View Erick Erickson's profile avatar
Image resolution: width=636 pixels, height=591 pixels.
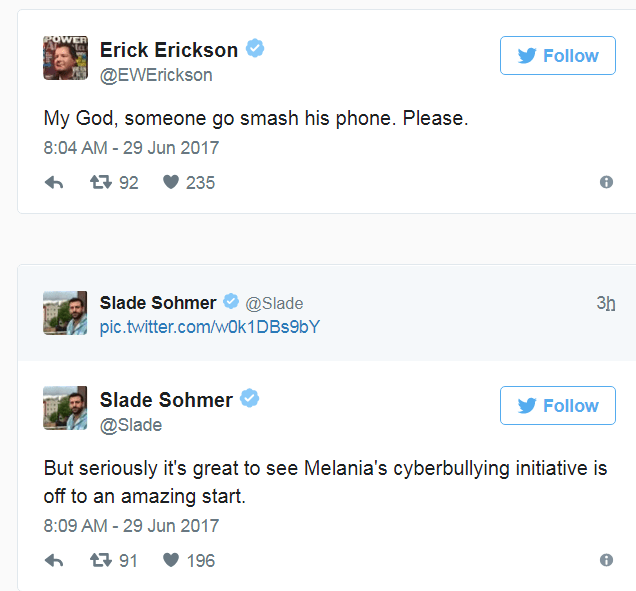(65, 58)
